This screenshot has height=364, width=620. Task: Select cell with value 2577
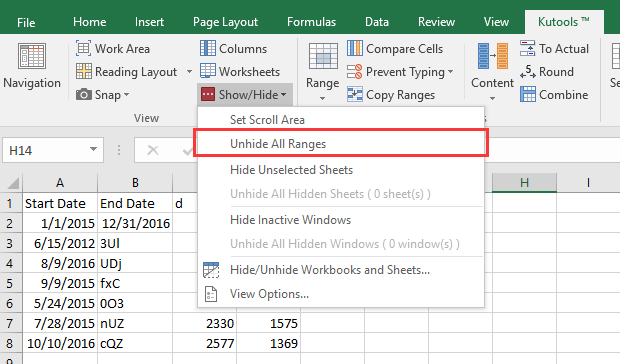(x=204, y=343)
